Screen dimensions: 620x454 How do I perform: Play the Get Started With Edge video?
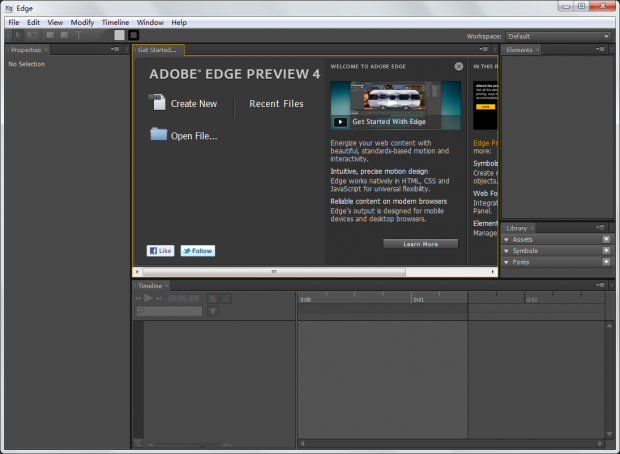point(340,122)
